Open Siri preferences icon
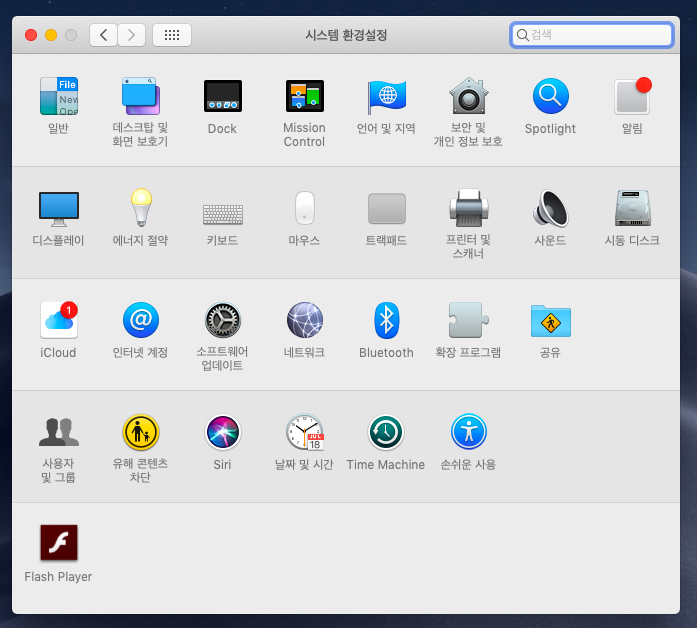The height and width of the screenshot is (628, 697). (223, 432)
